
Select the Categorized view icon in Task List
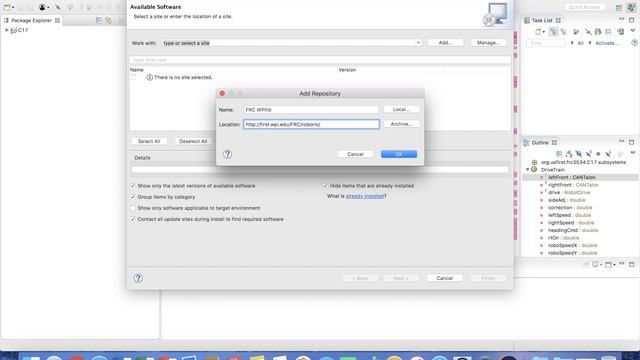pyautogui.click(x=553, y=31)
